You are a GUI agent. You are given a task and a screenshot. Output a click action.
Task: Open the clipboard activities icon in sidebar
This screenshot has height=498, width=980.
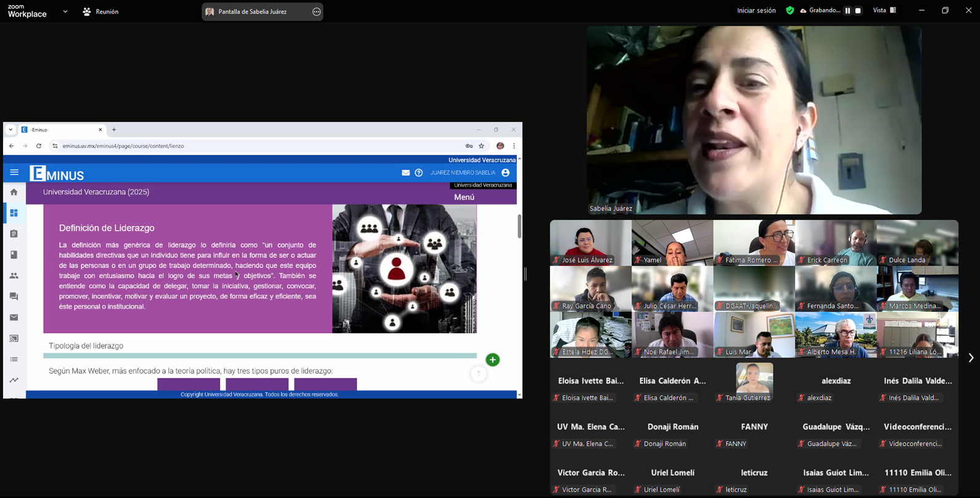(x=14, y=234)
